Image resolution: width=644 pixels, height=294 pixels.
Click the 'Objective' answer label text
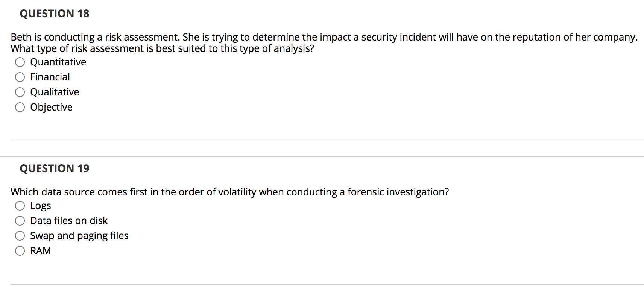coord(51,107)
